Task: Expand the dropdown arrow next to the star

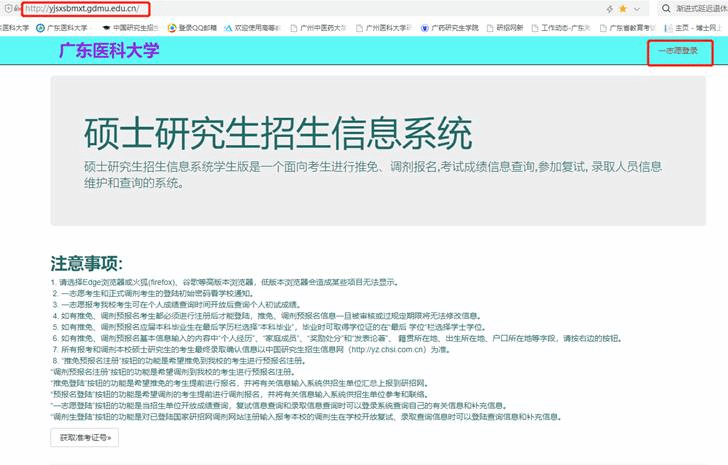Action: pyautogui.click(x=637, y=9)
